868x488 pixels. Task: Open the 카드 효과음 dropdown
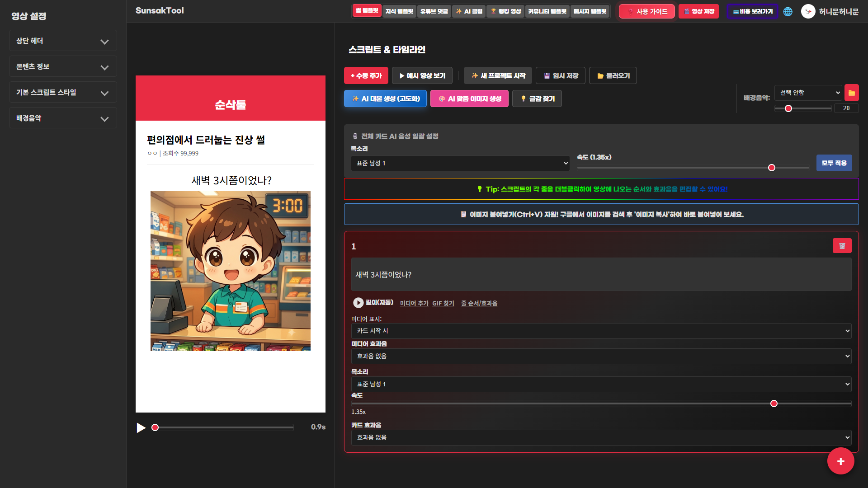click(x=601, y=437)
